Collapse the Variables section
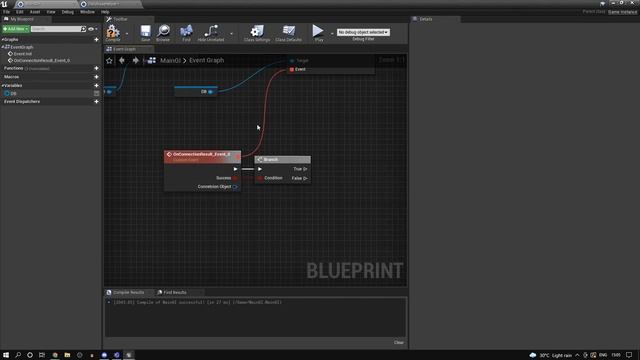The image size is (640, 360). (2, 85)
